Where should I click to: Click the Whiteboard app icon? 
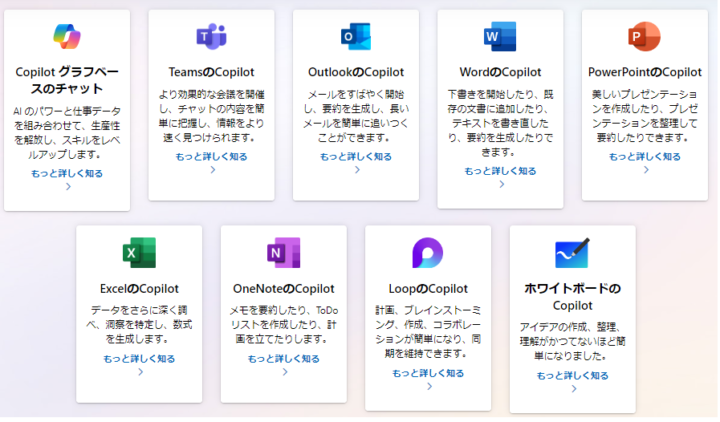pyautogui.click(x=572, y=252)
